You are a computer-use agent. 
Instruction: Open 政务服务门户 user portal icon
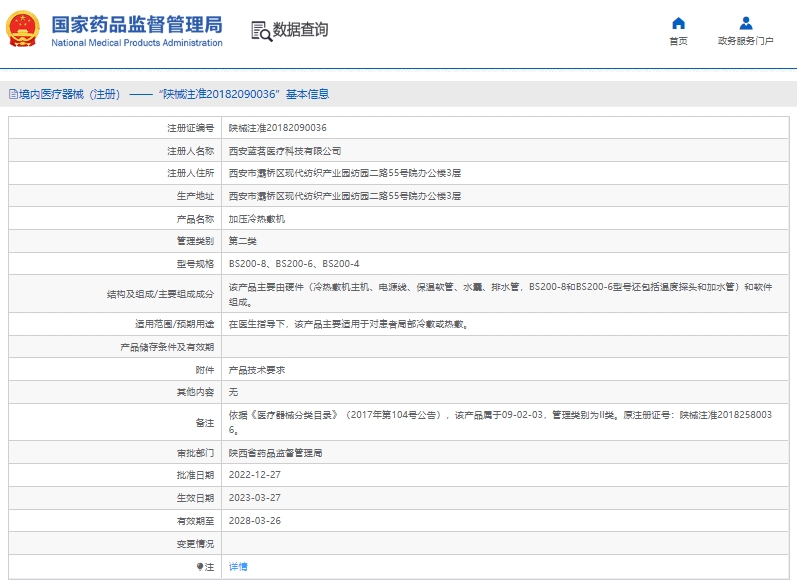(746, 23)
